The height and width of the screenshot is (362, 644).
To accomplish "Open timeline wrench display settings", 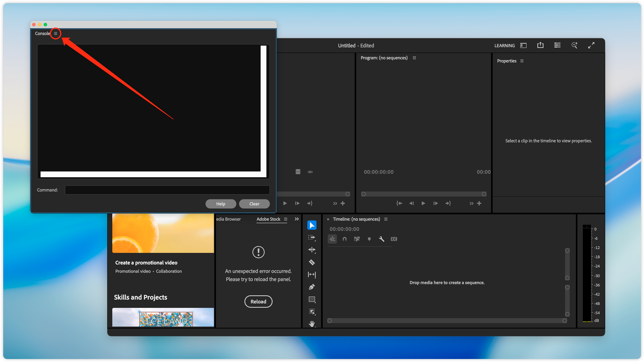I will pyautogui.click(x=381, y=239).
